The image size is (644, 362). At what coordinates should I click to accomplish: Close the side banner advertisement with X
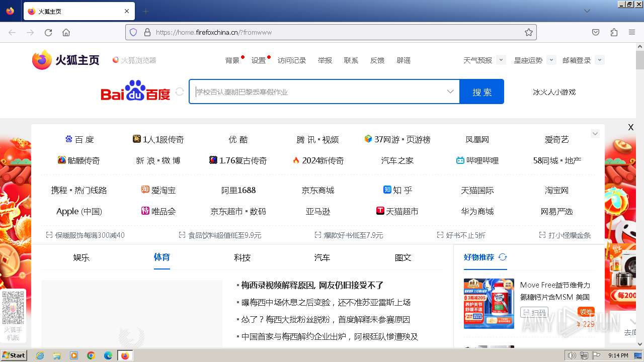[630, 127]
